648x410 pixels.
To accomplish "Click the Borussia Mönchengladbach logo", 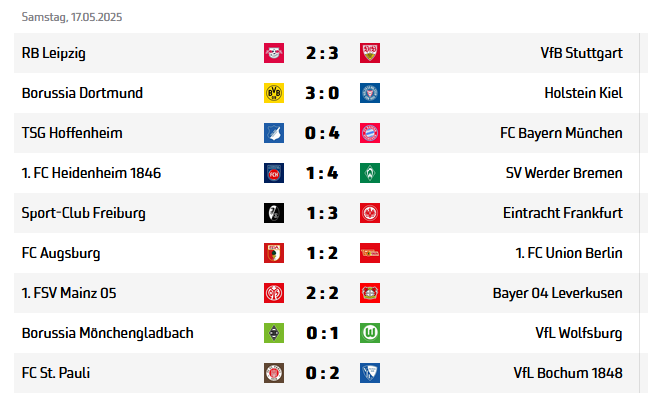I will pos(274,333).
